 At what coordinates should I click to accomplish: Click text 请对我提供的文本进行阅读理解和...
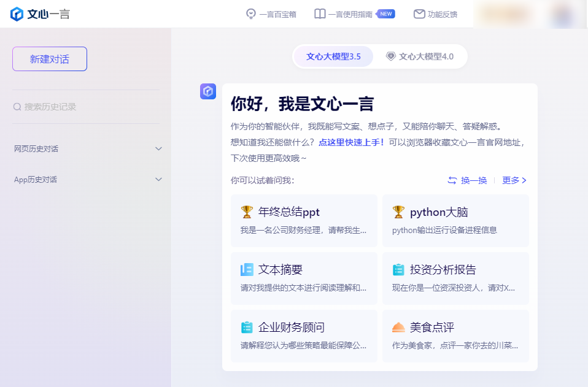pyautogui.click(x=303, y=288)
